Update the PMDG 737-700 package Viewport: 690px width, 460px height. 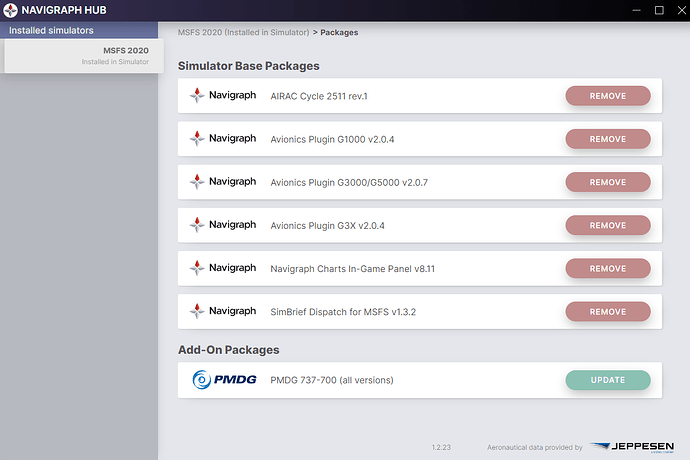tap(608, 380)
